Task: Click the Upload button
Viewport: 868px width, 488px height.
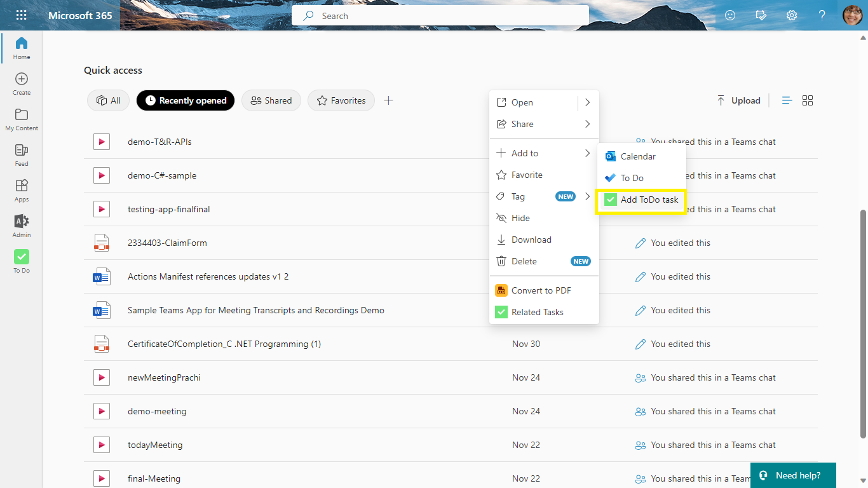Action: [738, 100]
